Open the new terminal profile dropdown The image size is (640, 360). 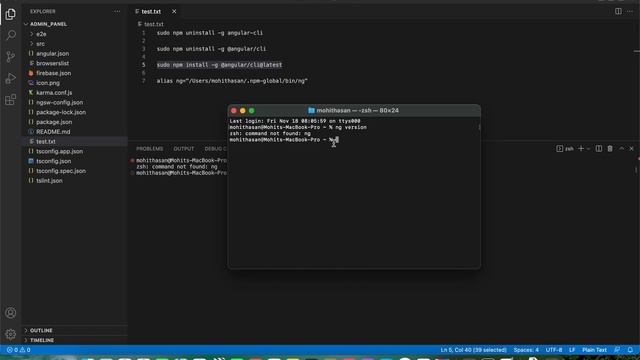point(588,149)
